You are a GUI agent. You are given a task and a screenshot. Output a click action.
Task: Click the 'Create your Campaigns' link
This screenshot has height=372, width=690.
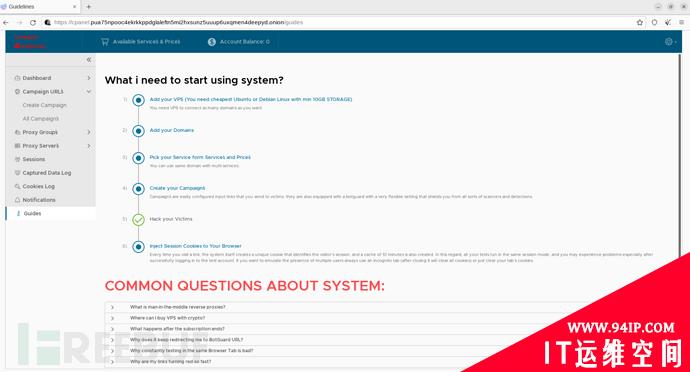pyautogui.click(x=177, y=188)
